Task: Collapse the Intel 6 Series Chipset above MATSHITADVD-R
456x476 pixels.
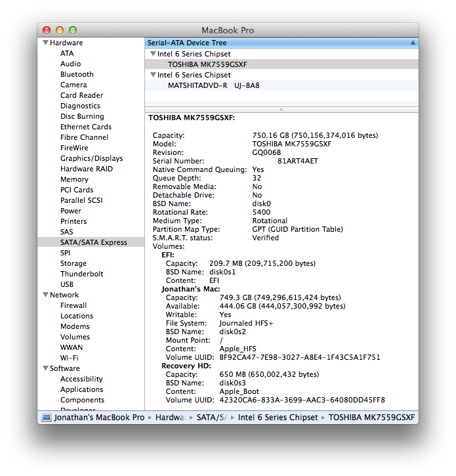Action: tap(154, 75)
